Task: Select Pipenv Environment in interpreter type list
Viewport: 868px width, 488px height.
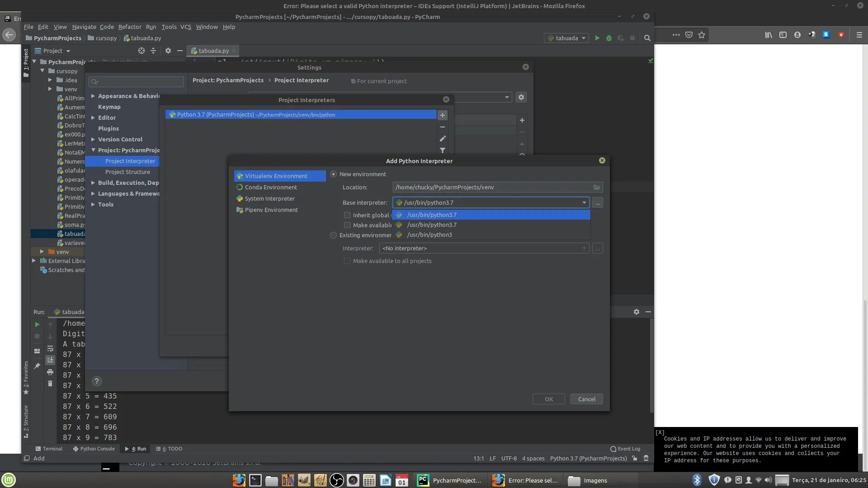Action: click(280, 210)
